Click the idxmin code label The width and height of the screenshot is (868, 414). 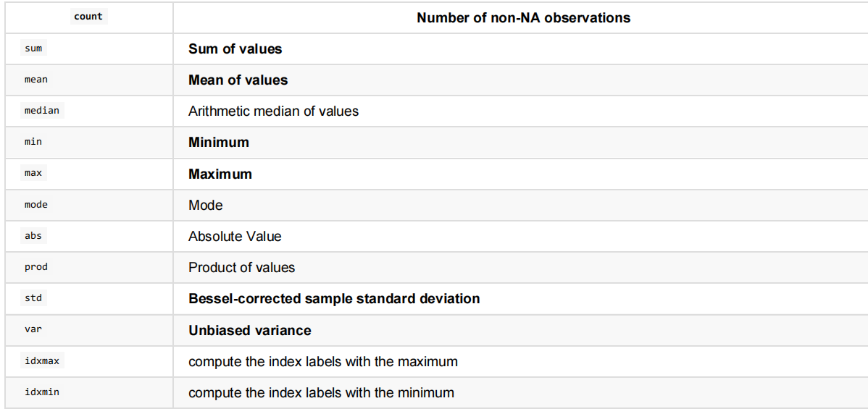coord(42,392)
